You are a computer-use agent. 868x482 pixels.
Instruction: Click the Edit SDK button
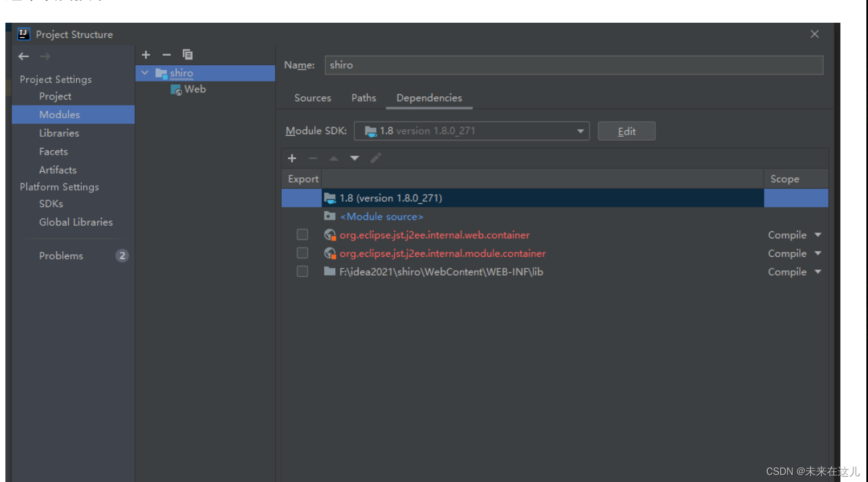627,131
